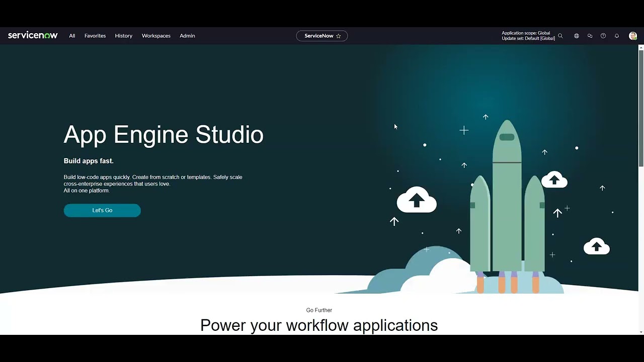Open the Admin menu
The width and height of the screenshot is (644, 362).
click(187, 36)
